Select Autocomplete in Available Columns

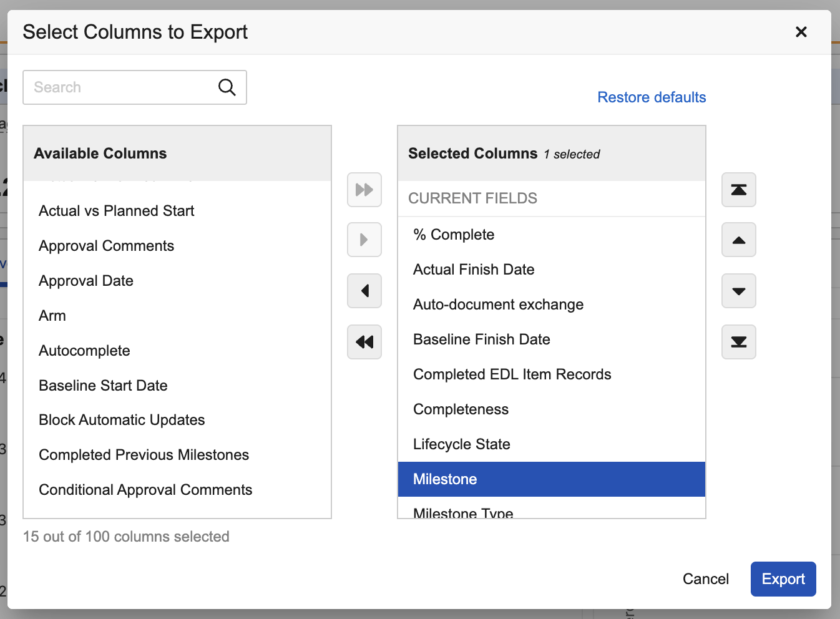point(85,351)
